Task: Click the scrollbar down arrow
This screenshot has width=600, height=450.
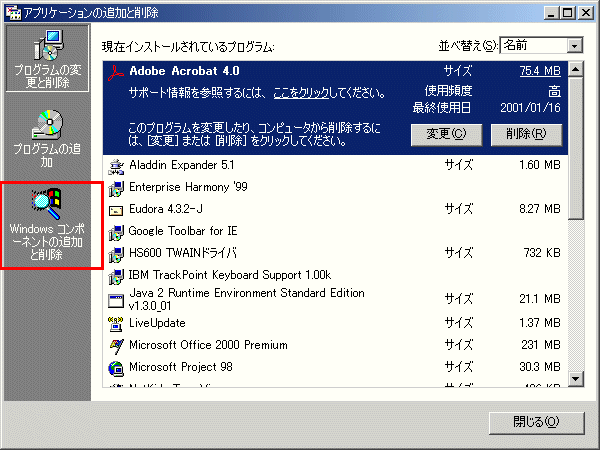Action: tap(576, 379)
